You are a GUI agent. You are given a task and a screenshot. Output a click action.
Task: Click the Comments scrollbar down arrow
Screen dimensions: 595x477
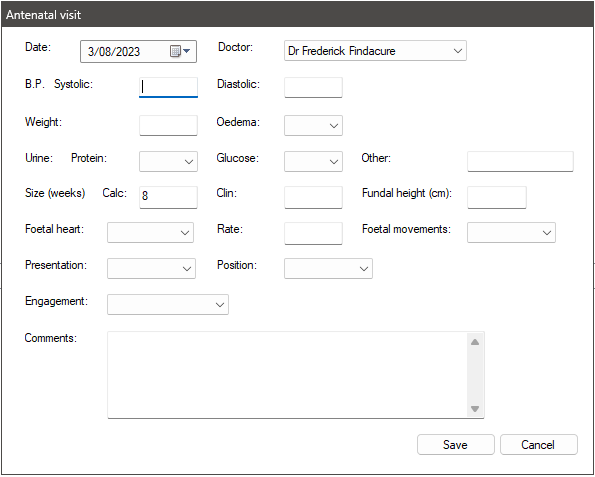point(475,409)
